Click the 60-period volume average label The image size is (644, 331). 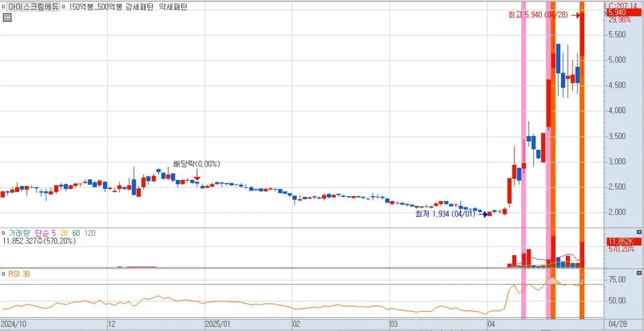pyautogui.click(x=76, y=233)
